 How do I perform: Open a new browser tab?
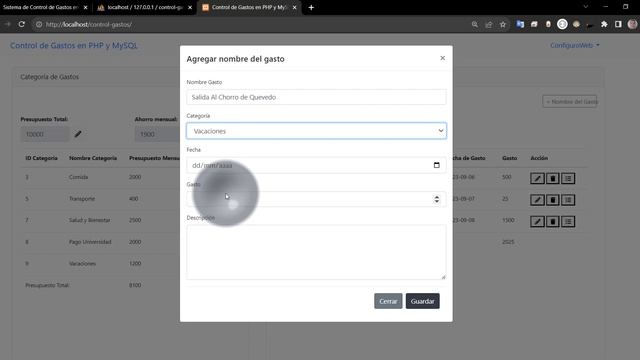point(311,7)
